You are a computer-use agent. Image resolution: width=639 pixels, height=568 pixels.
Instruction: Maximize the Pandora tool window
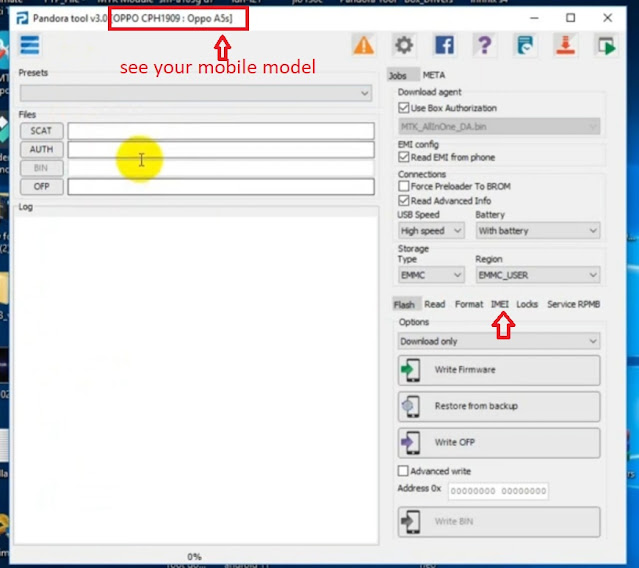point(571,18)
